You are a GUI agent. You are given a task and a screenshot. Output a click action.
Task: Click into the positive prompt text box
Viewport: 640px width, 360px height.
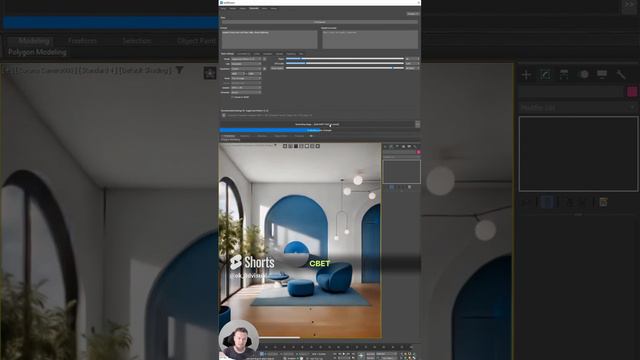pyautogui.click(x=269, y=40)
